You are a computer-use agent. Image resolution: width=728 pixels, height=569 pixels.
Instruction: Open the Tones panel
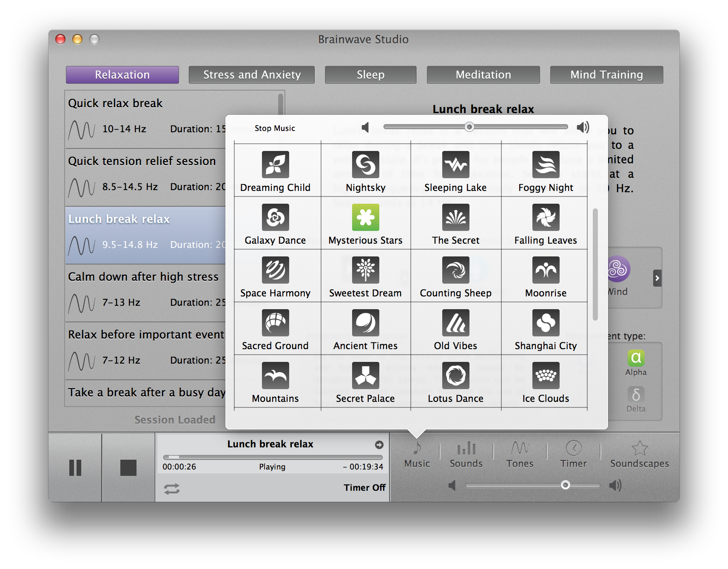coord(520,454)
